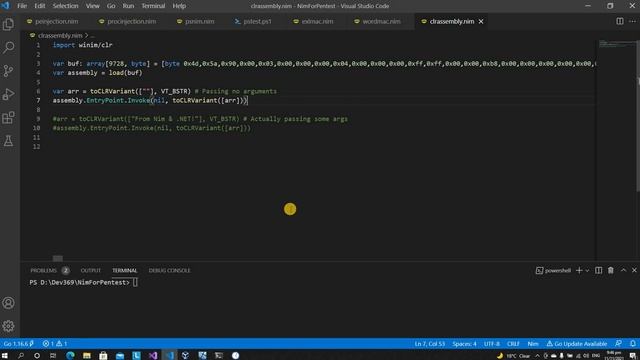The height and width of the screenshot is (360, 640).
Task: Click the editor horizontal scrollbar thumb
Action: click(x=58, y=258)
